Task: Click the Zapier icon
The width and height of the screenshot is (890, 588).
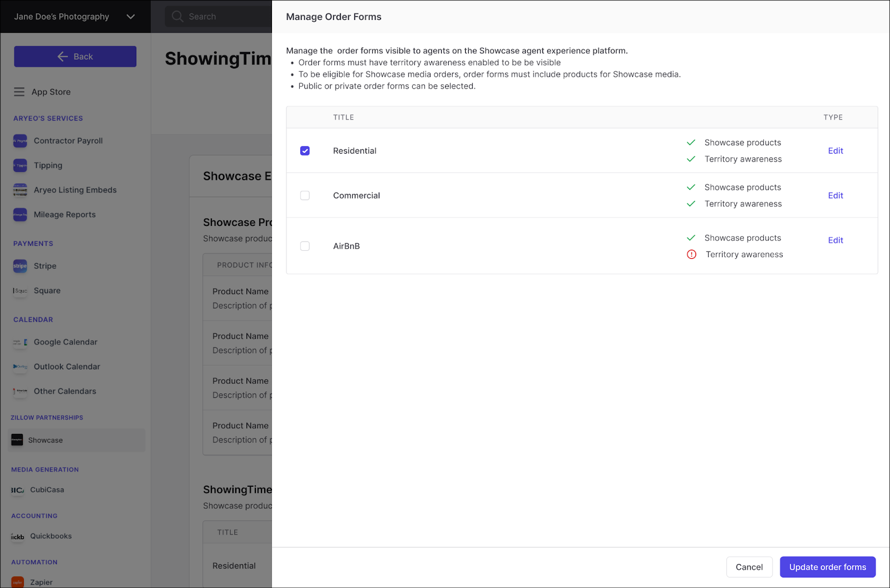Action: click(17, 582)
